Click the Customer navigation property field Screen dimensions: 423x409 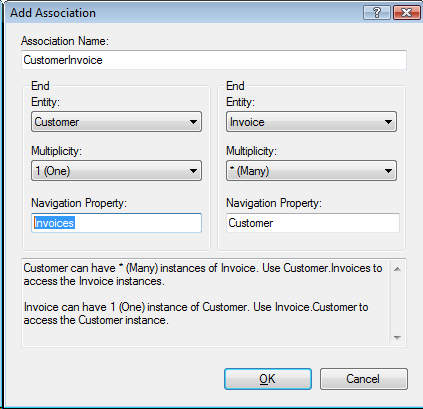point(313,223)
